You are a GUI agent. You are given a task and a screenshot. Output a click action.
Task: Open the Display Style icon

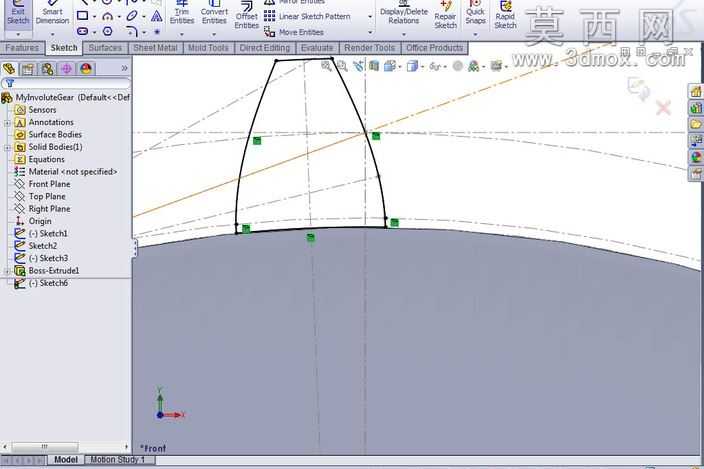(412, 66)
